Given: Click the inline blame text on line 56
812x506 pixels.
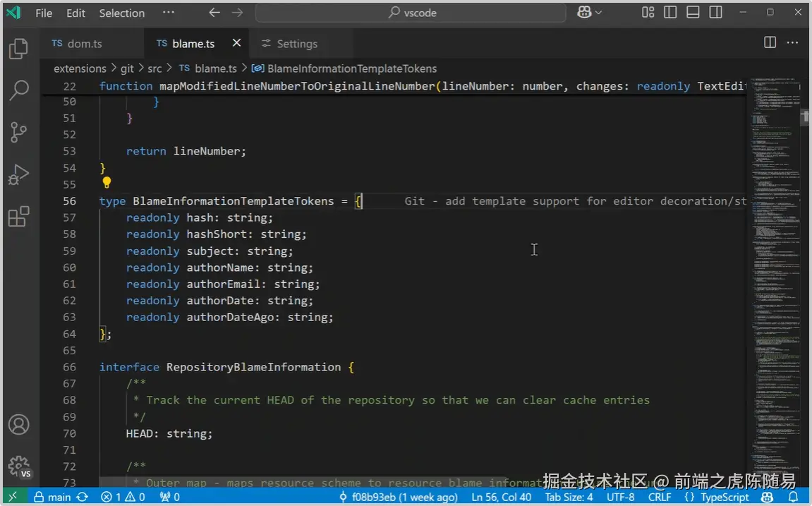Looking at the screenshot, I should coord(576,201).
